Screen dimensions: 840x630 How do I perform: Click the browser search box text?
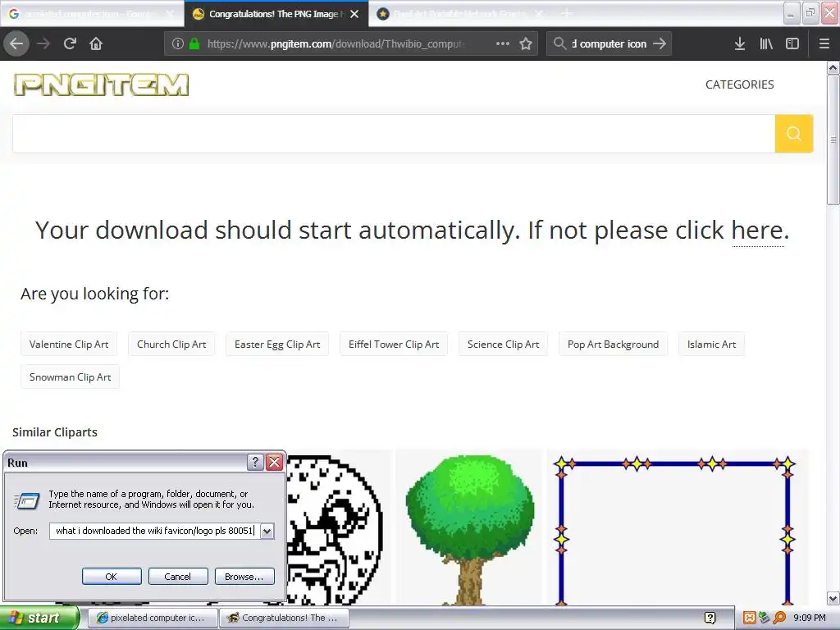[609, 44]
